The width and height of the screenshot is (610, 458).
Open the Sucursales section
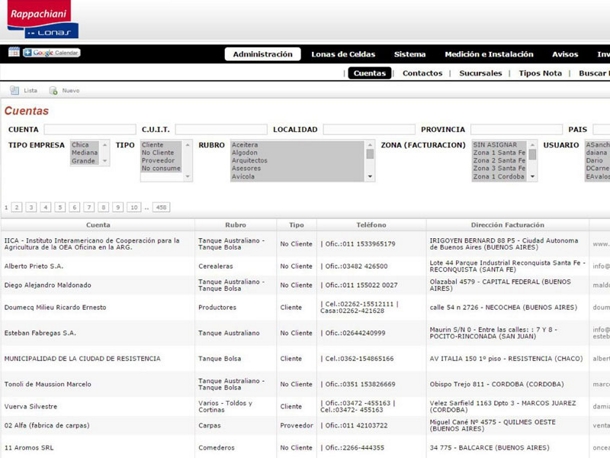[480, 73]
